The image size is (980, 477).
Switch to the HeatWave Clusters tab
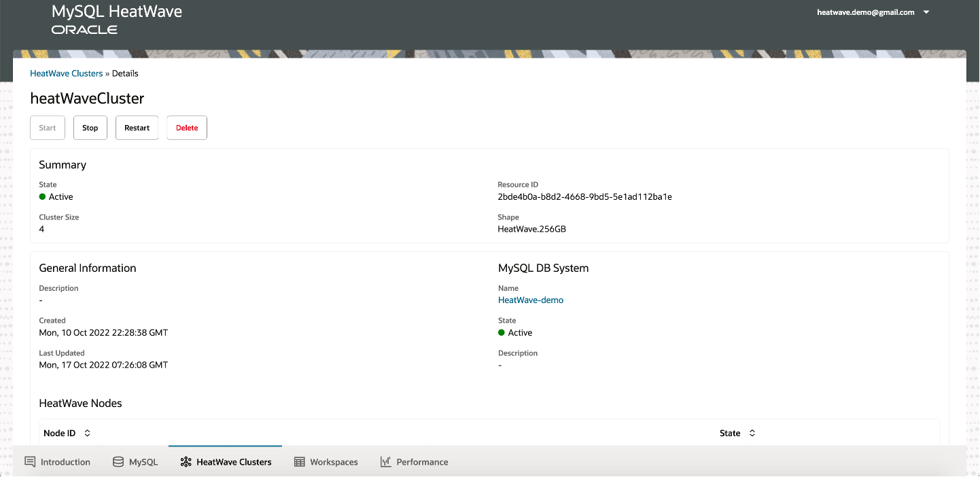coord(226,461)
